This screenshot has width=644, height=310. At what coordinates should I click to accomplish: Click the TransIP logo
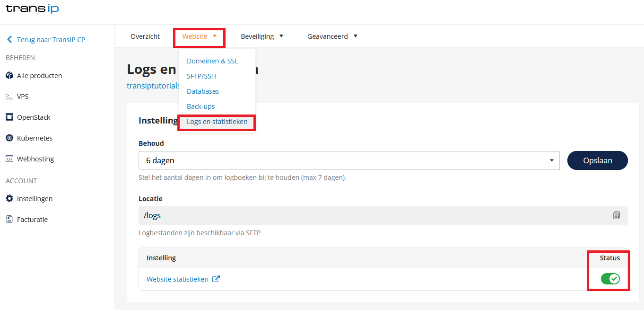point(32,9)
